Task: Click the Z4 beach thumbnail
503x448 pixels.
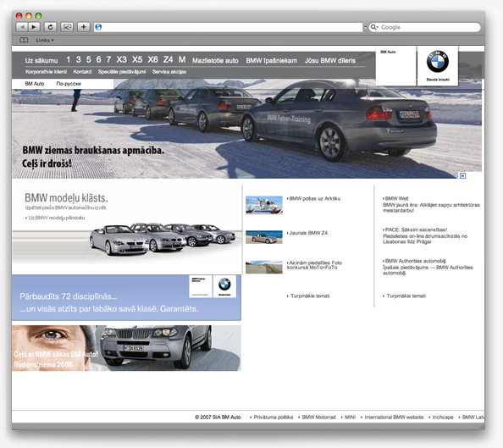Action: (x=264, y=237)
